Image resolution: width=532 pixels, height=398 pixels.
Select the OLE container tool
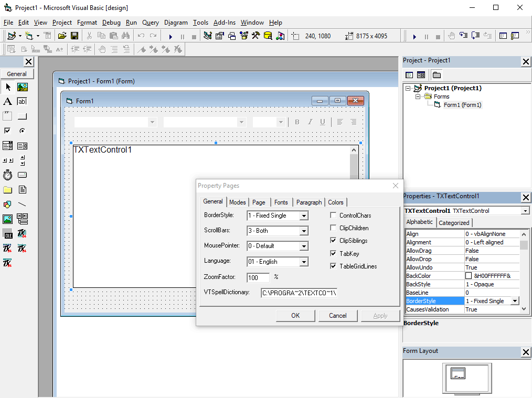click(8, 233)
